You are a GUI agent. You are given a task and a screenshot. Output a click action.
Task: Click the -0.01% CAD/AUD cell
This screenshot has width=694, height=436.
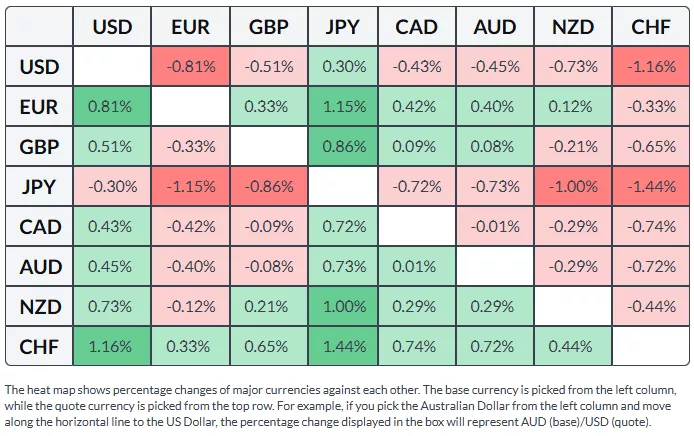click(495, 227)
